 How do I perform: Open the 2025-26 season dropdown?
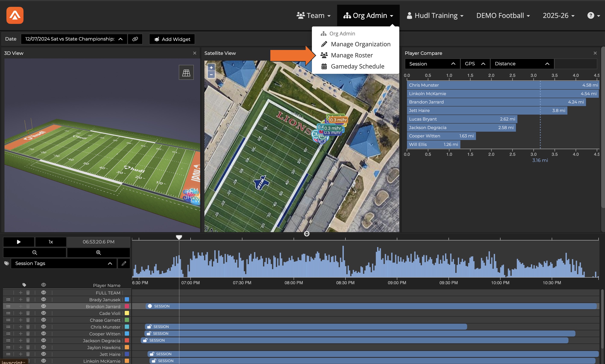pos(559,15)
